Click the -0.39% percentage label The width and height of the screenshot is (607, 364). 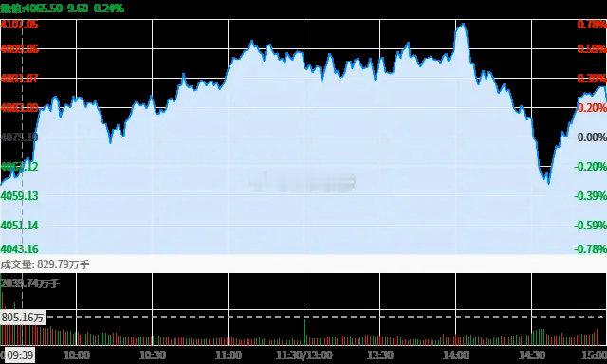click(x=590, y=196)
